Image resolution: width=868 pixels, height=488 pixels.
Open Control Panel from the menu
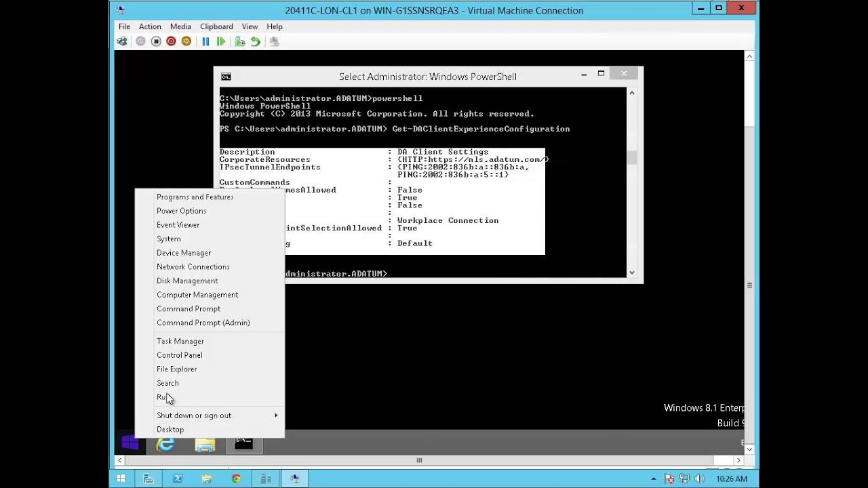[210, 355]
